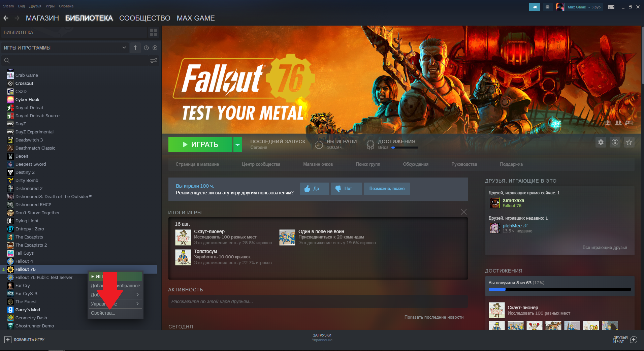Open Магазин очков link

click(x=318, y=164)
